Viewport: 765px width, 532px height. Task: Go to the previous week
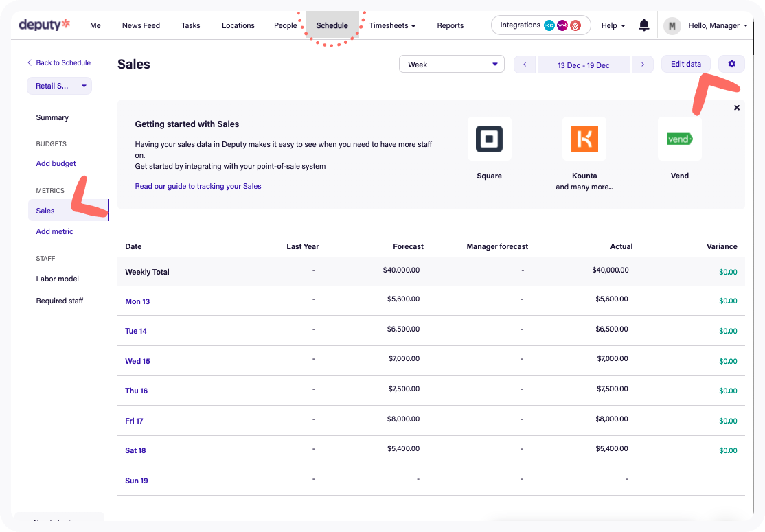point(525,65)
